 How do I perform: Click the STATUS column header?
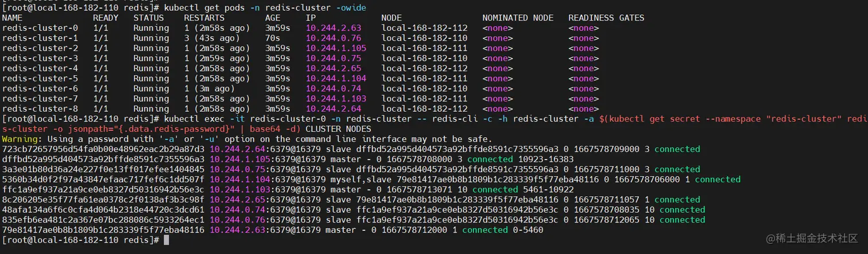(149, 18)
